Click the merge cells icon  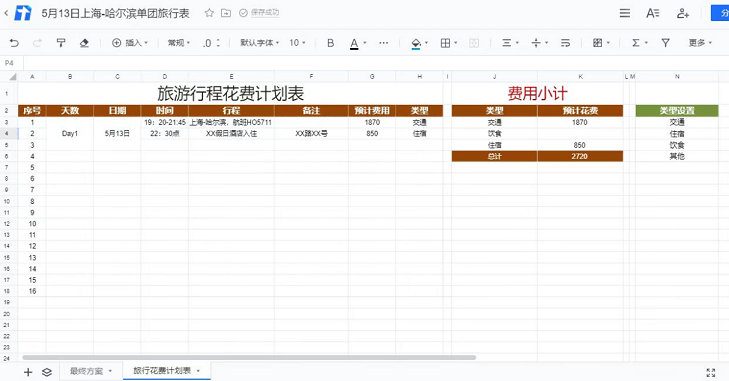(x=474, y=43)
